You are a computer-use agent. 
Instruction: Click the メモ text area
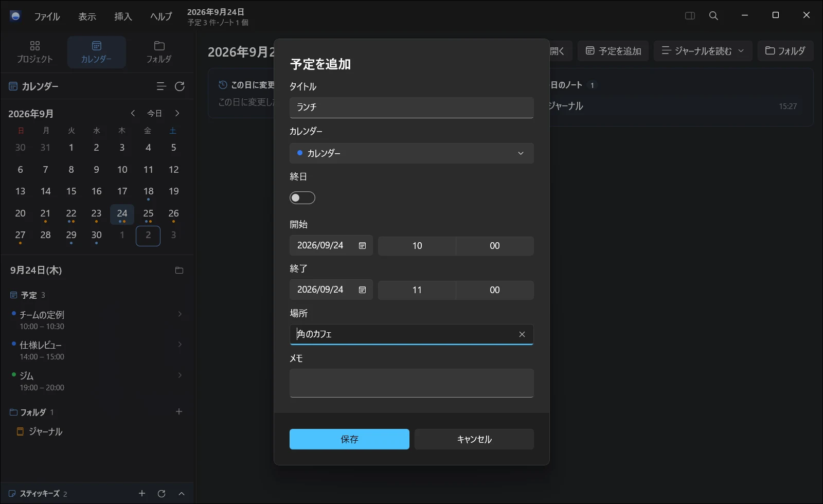pyautogui.click(x=411, y=383)
